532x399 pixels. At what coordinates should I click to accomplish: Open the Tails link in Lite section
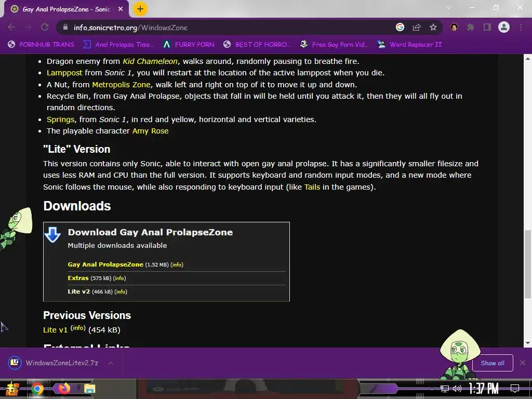click(312, 187)
